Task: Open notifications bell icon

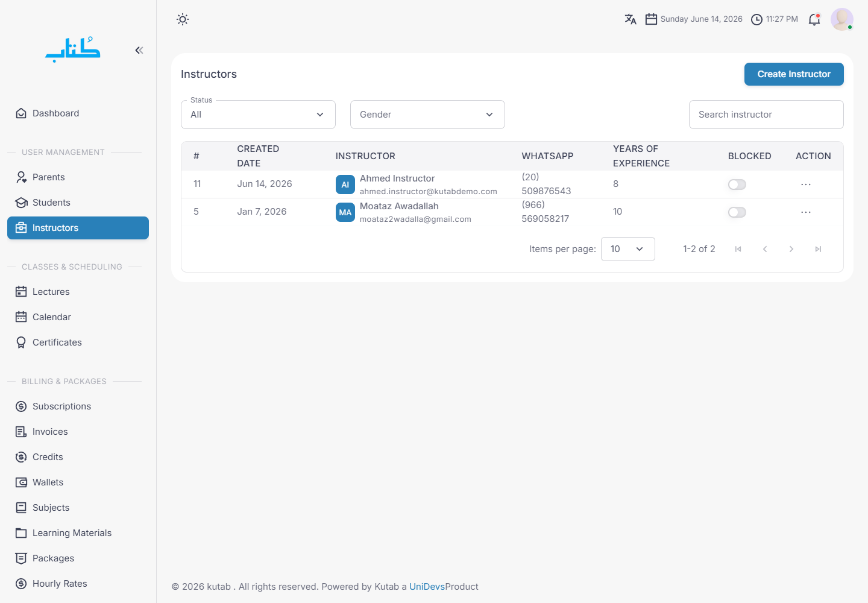Action: (814, 19)
